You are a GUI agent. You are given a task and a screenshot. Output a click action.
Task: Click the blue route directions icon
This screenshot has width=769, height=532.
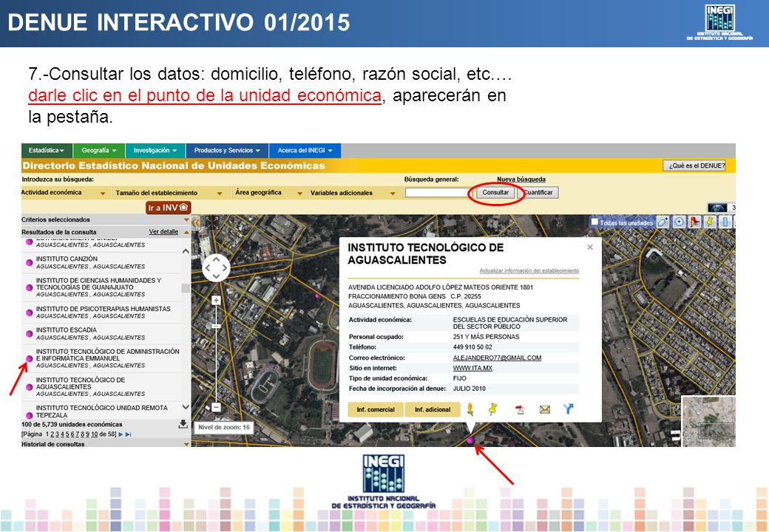pyautogui.click(x=568, y=409)
